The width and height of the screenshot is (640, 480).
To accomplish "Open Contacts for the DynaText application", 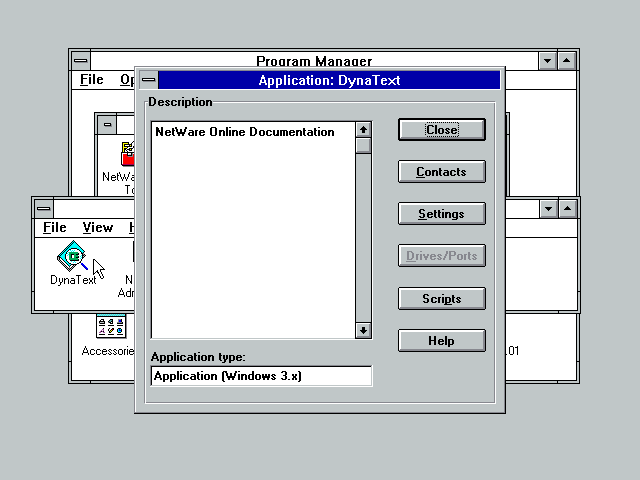I will pos(442,172).
